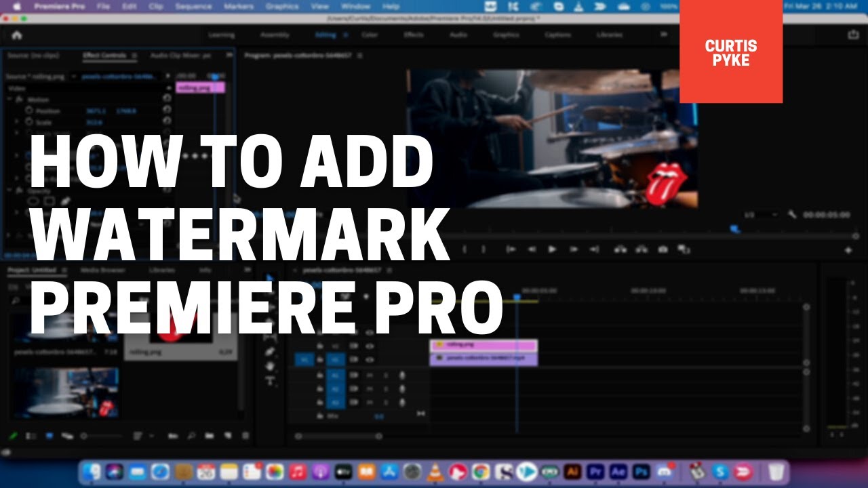Viewport: 868px width, 488px height.
Task: Select the drum video thumbnail in Project
Action: [65, 392]
